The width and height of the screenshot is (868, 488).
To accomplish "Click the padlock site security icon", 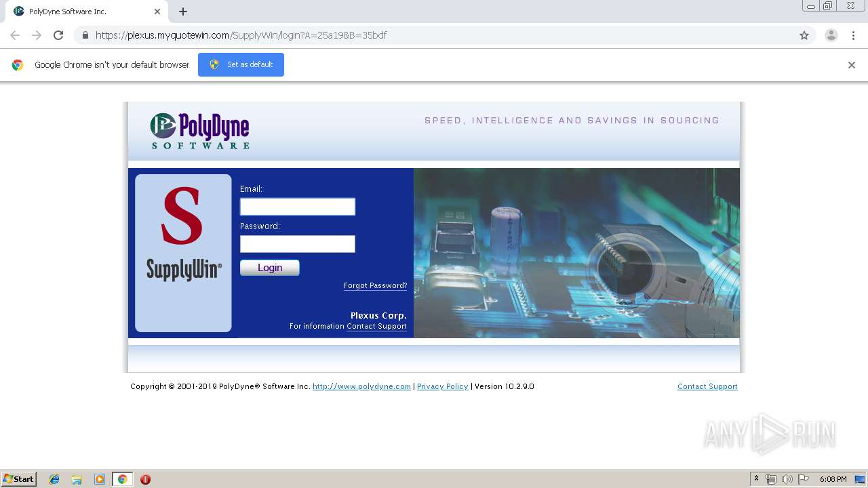I will pos(85,35).
